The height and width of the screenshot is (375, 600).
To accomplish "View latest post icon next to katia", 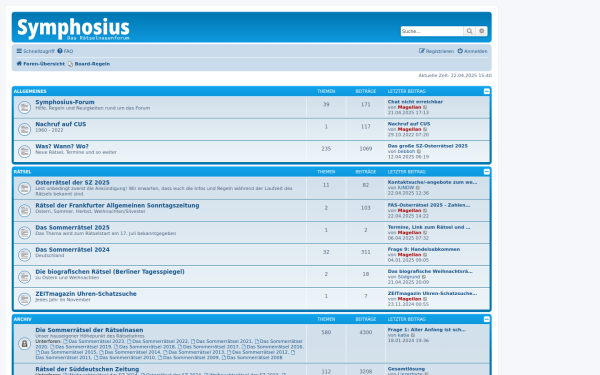I will tap(413, 335).
